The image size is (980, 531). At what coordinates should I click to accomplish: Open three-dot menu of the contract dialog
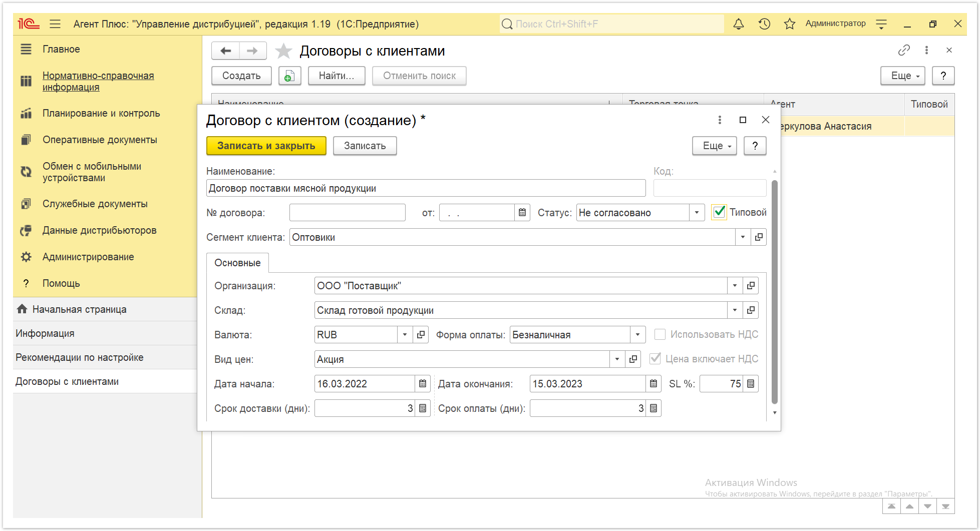pos(720,120)
